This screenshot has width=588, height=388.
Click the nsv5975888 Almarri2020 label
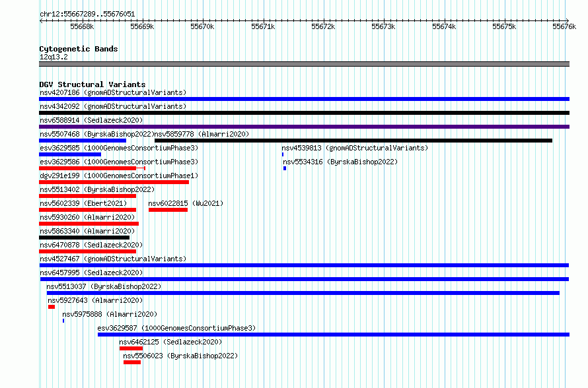[110, 314]
